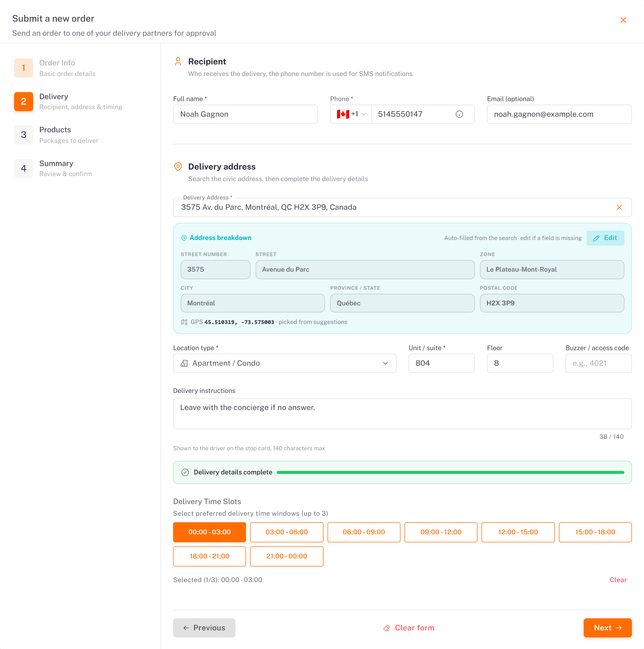Open the Location type dropdown

[x=284, y=363]
